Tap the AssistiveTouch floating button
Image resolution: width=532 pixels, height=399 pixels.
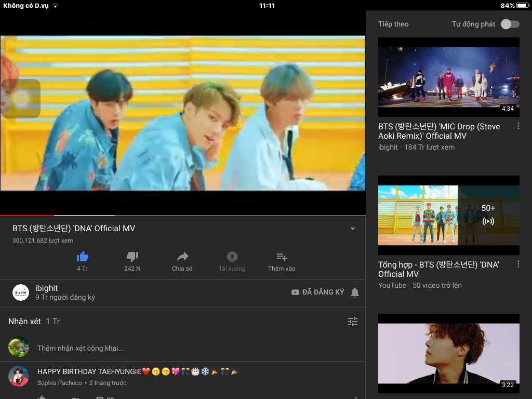pyautogui.click(x=21, y=99)
